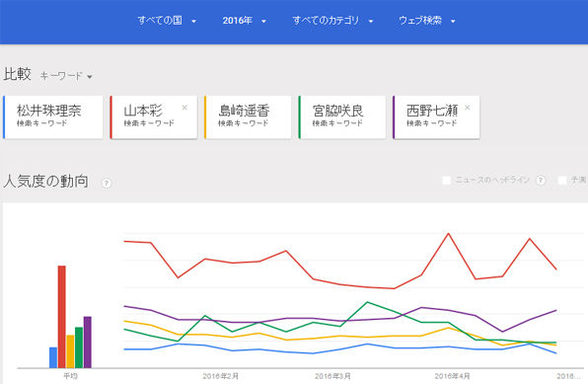This screenshot has height=384, width=588.
Task: Click the 比較 heading text
Action: point(17,74)
